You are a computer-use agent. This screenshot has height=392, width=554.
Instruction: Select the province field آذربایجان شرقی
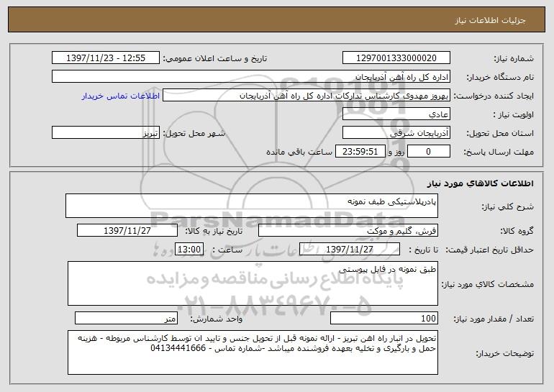pos(396,133)
